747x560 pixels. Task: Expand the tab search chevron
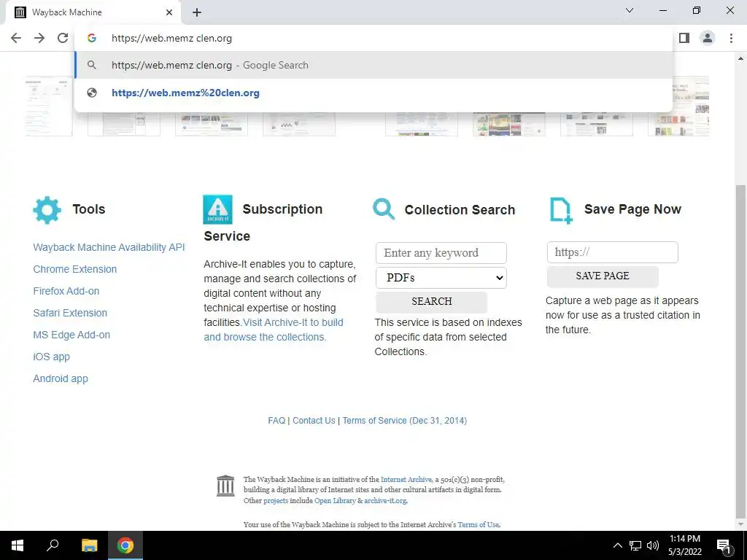pyautogui.click(x=630, y=10)
